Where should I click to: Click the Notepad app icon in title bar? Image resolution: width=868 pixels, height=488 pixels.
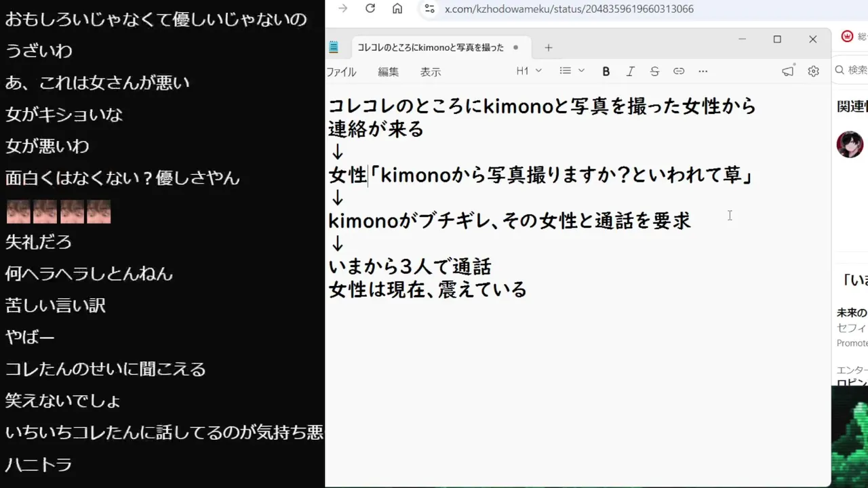pyautogui.click(x=334, y=47)
